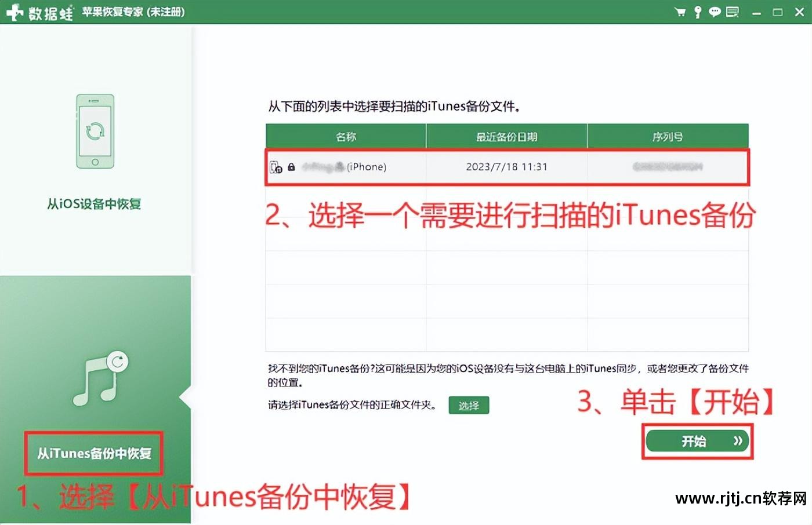Click the 开始 button to start scanning
This screenshot has width=812, height=525.
click(x=697, y=442)
